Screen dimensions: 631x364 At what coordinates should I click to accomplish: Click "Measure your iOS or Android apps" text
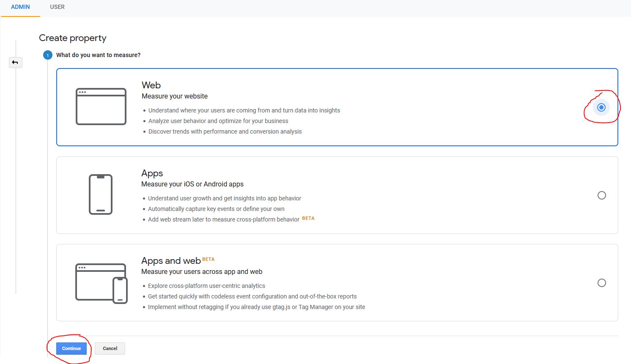pos(192,184)
